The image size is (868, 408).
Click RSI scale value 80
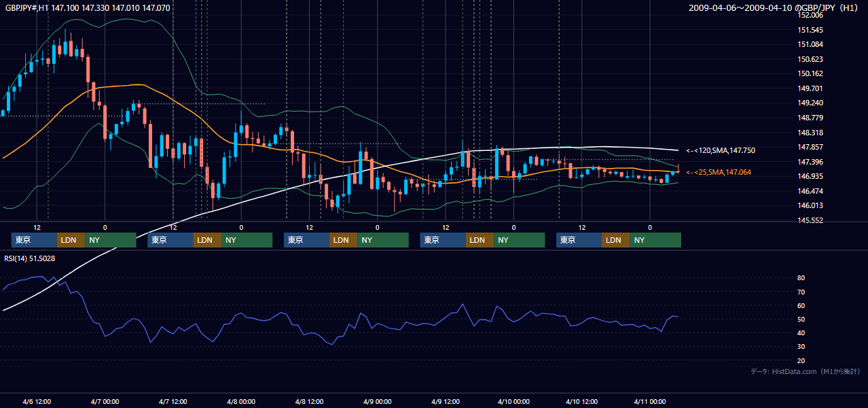801,278
